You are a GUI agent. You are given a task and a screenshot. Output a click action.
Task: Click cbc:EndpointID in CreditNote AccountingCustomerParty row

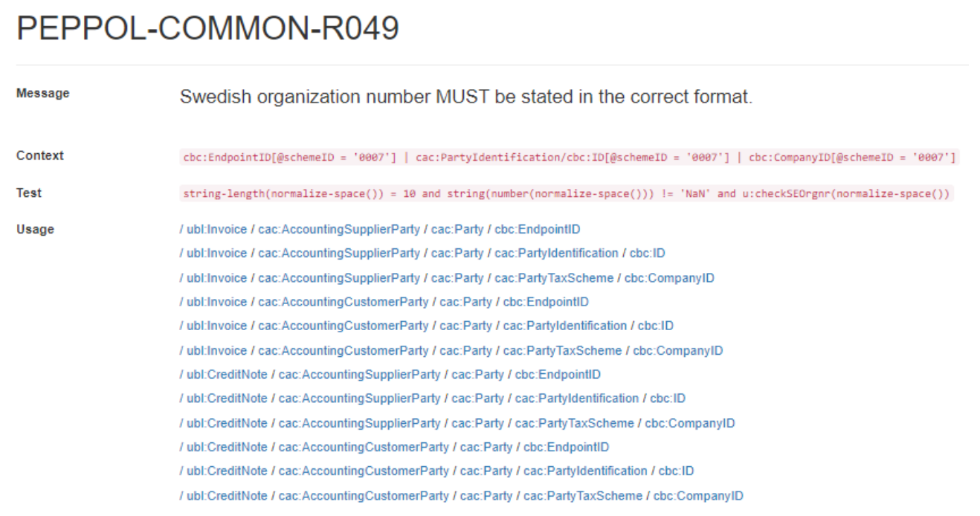coord(566,447)
